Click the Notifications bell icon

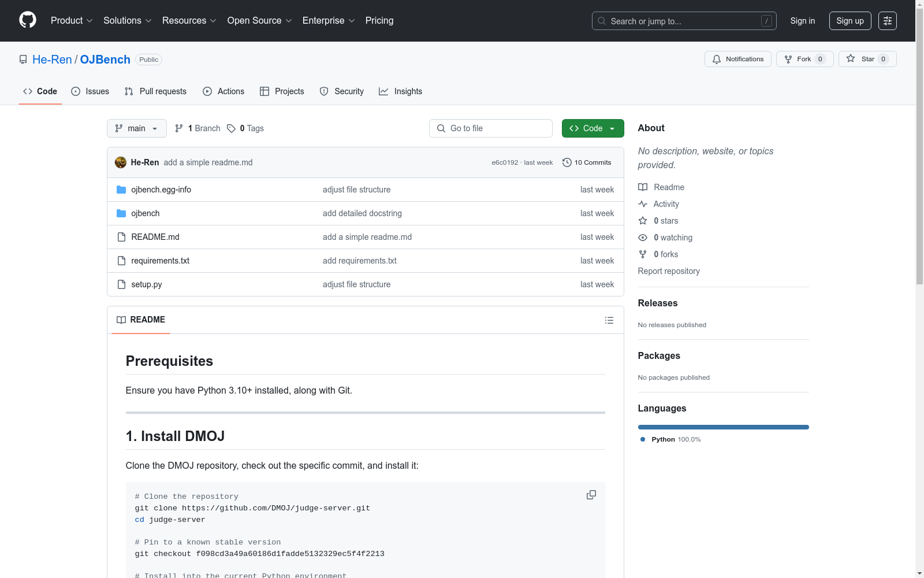pos(717,59)
